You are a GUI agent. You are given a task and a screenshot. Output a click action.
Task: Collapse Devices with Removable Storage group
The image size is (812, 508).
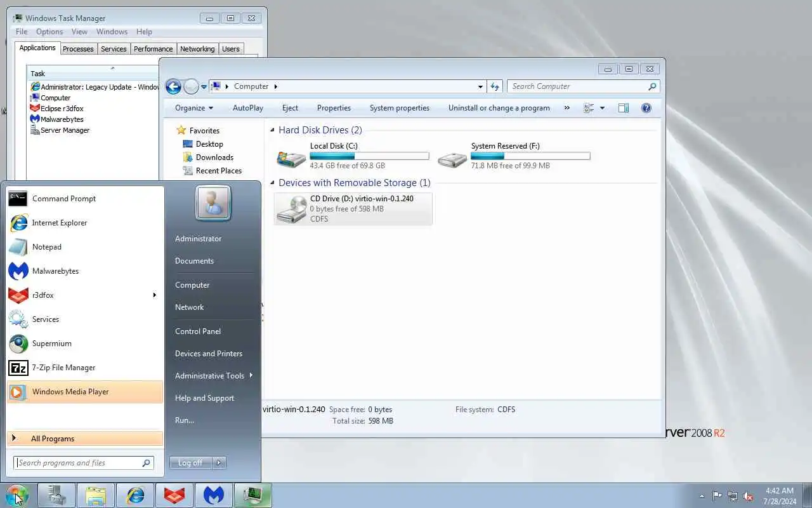coord(272,183)
